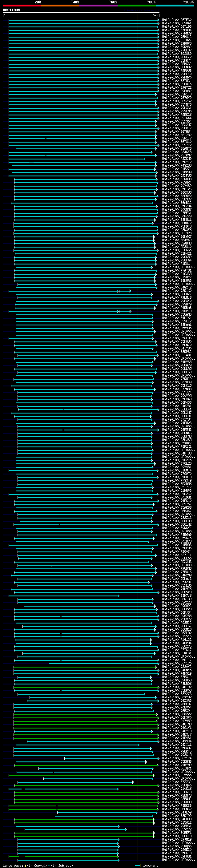Image resolution: width=197 pixels, height=868 pixels.
Task: Click label UniRef100_Q6DFN8
Action: [x=177, y=436]
